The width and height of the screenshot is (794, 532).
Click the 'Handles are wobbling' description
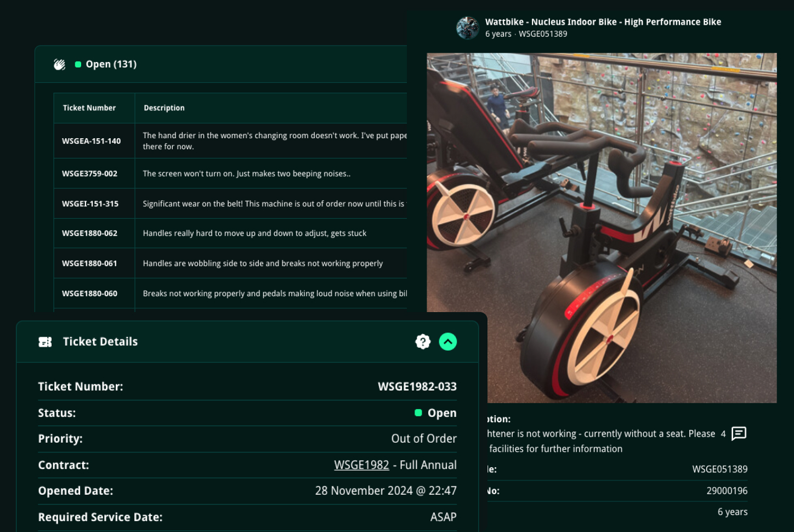(263, 263)
